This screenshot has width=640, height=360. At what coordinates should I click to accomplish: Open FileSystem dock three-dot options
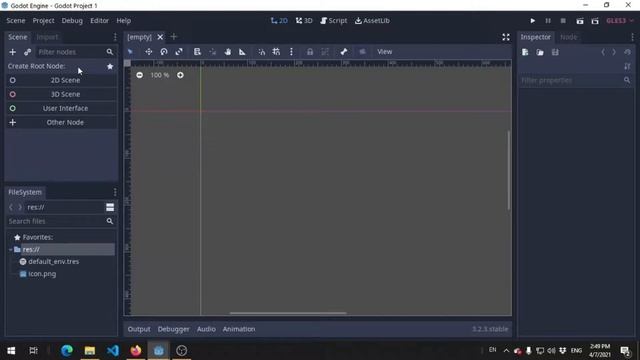pos(115,192)
